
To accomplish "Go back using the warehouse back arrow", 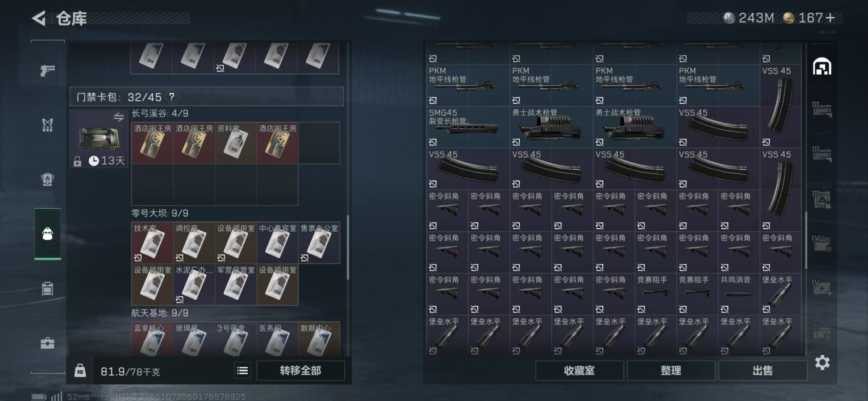I will click(39, 18).
